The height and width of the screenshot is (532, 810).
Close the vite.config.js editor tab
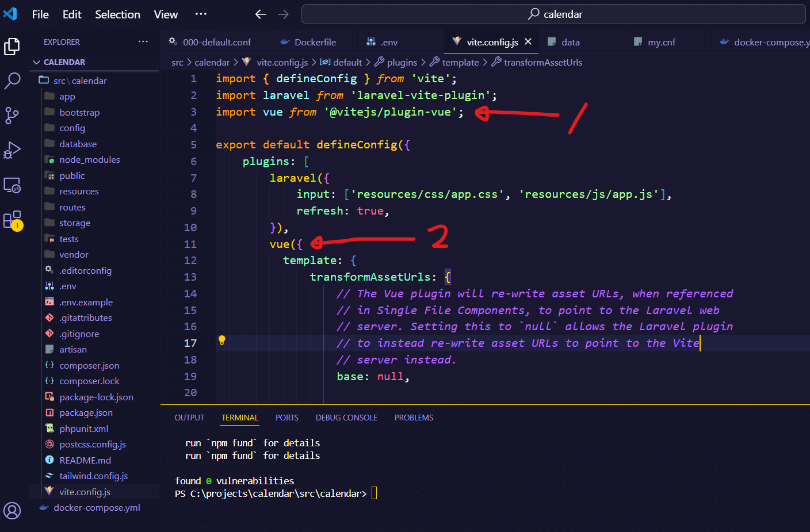[x=528, y=41]
